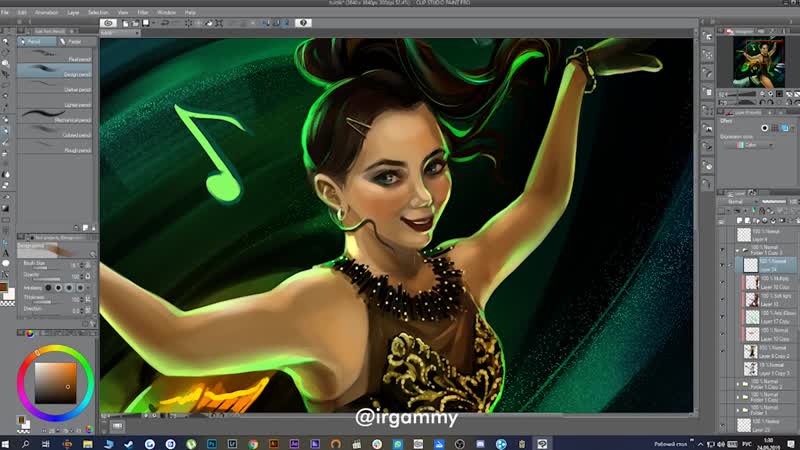Click New raster layer icon in Layer palette

739,220
